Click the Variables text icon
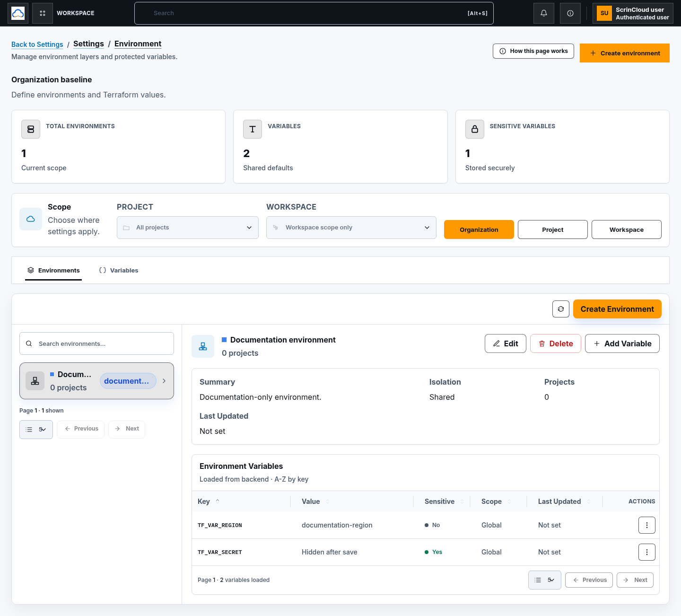The width and height of the screenshot is (681, 616). coord(253,129)
